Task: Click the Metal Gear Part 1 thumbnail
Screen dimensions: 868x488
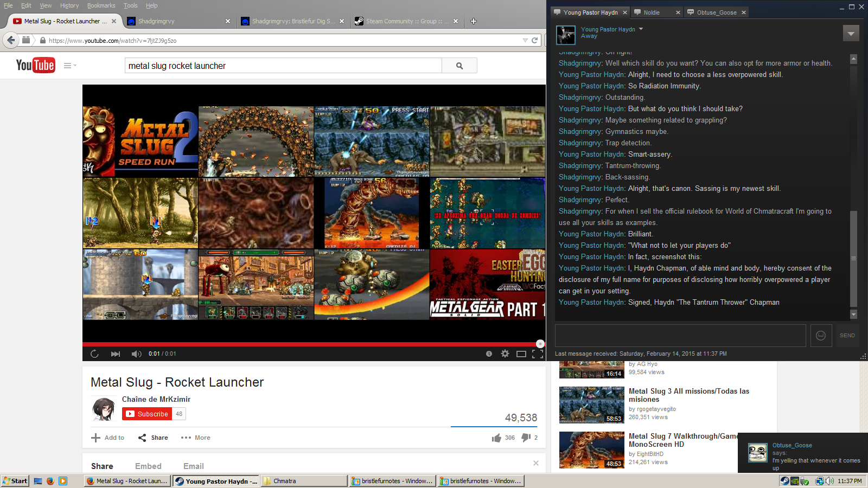Action: click(488, 284)
